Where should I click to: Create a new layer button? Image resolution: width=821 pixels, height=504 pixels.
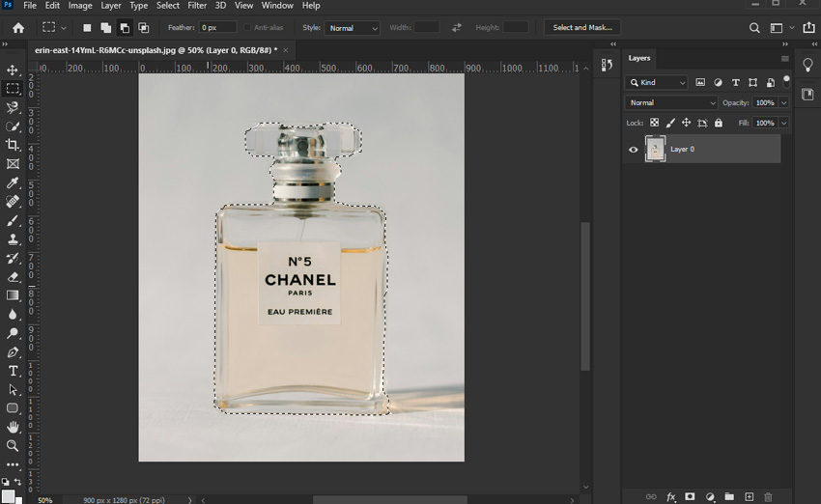tap(750, 496)
